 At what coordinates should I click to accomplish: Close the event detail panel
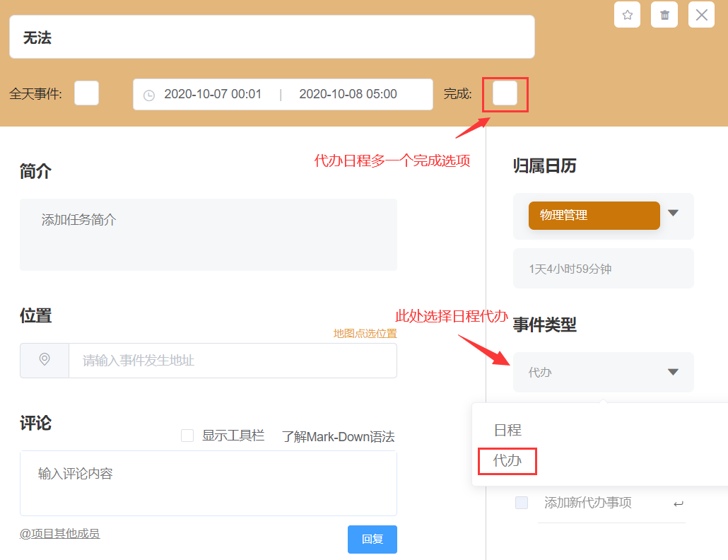tap(701, 15)
